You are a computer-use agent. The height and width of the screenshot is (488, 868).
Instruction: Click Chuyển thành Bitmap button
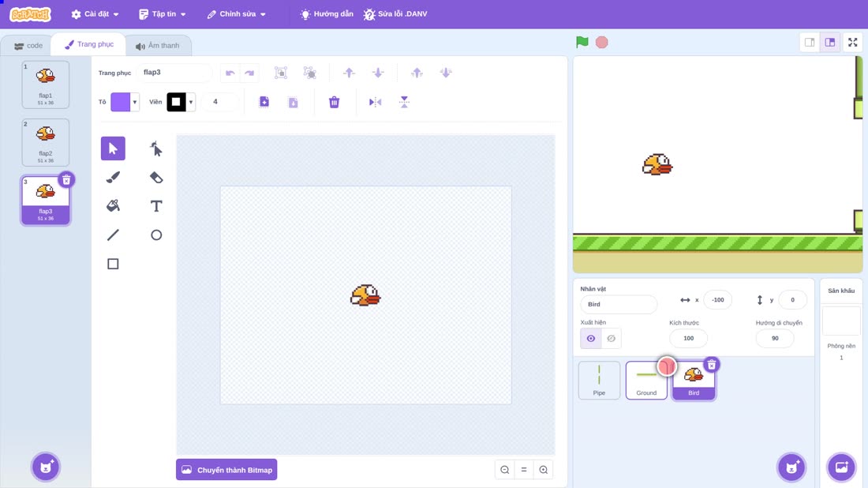click(226, 470)
